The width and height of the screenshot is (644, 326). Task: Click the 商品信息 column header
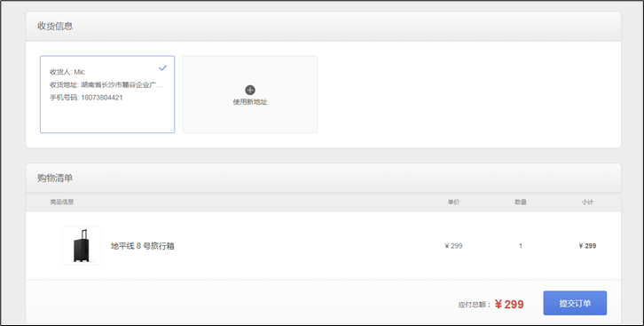pos(62,202)
